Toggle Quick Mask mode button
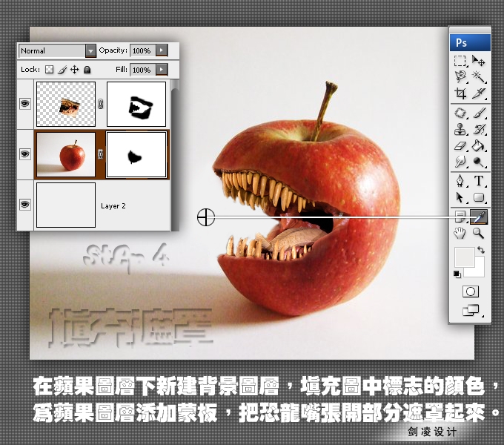 click(470, 291)
